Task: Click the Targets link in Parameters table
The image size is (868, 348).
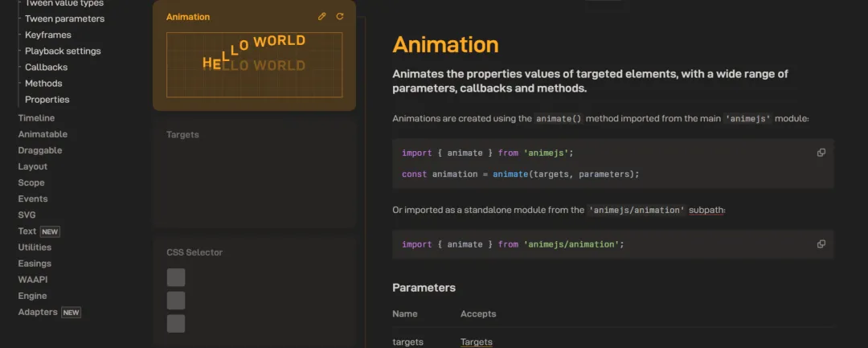Action: coord(476,342)
